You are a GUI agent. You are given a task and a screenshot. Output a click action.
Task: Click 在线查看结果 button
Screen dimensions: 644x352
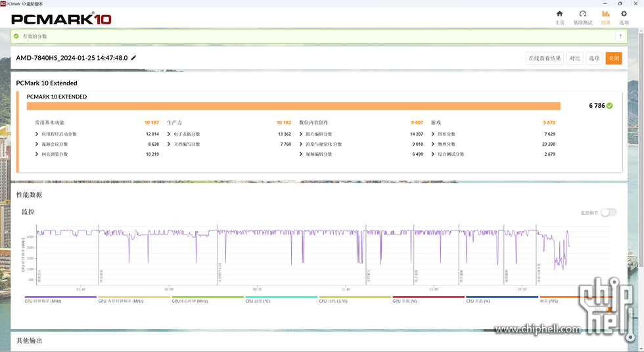pos(545,58)
